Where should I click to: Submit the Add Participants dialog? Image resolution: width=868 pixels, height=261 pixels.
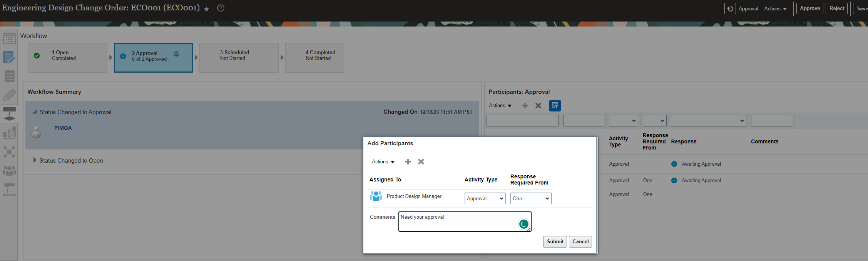(x=555, y=241)
